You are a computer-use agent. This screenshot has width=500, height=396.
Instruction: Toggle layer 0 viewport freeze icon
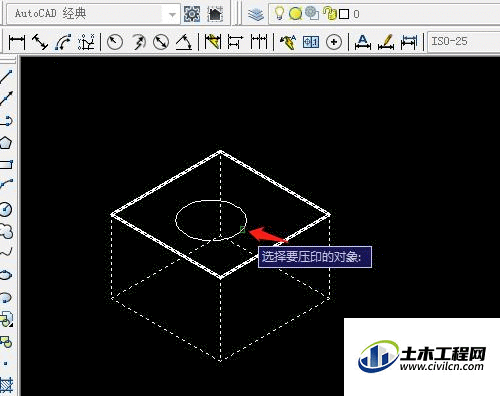pyautogui.click(x=312, y=13)
